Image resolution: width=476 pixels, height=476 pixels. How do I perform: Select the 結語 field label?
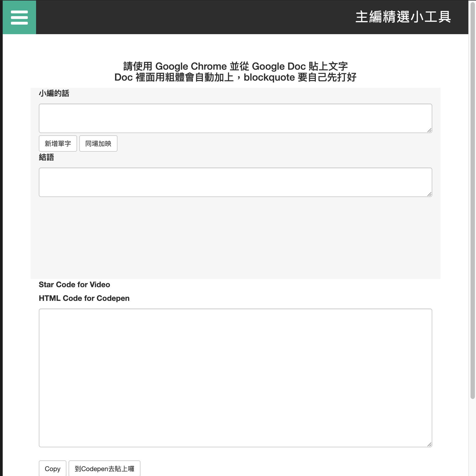(46, 157)
